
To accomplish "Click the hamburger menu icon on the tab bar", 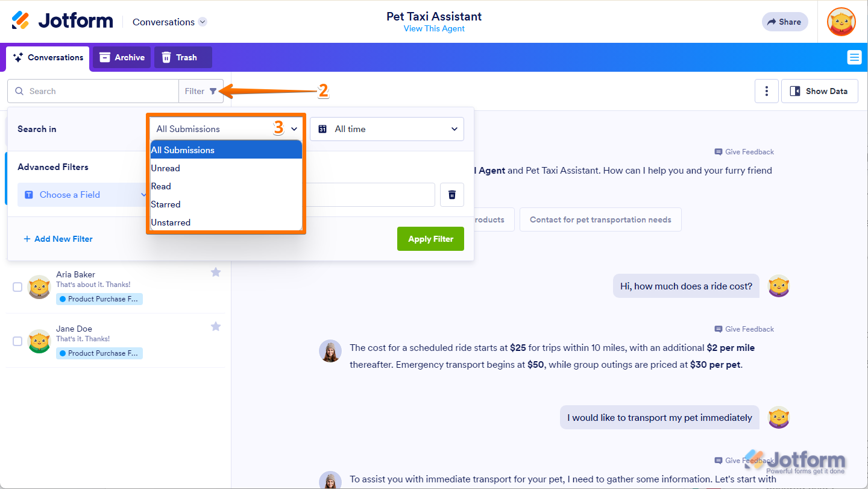I will (854, 57).
